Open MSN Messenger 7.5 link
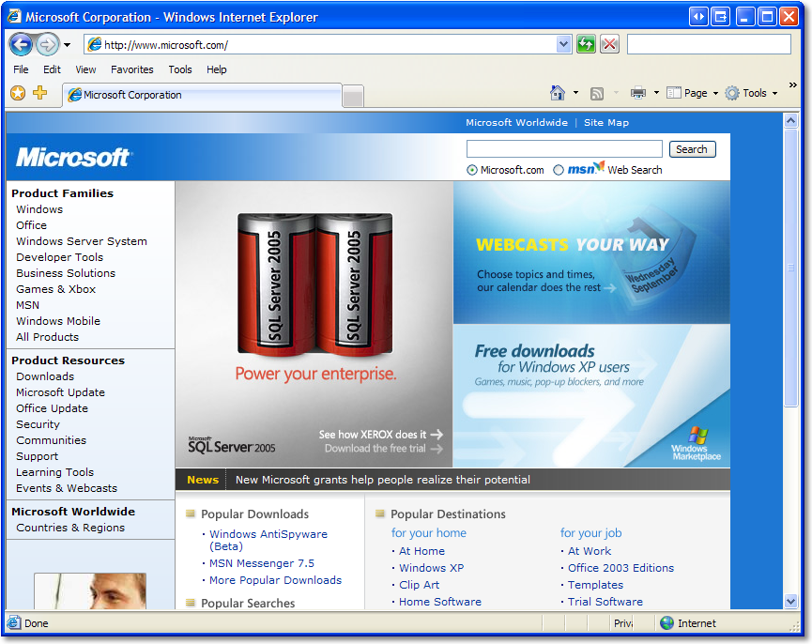 tap(262, 563)
